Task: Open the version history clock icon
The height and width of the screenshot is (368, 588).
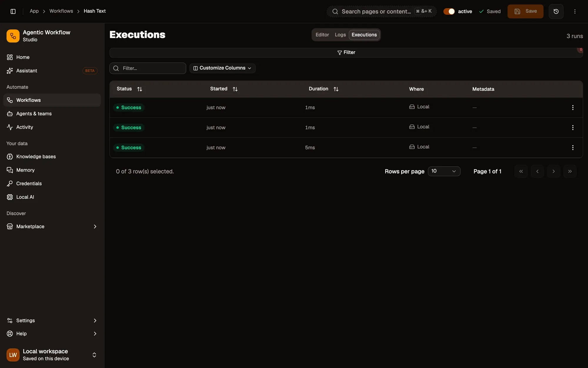Action: (x=556, y=11)
